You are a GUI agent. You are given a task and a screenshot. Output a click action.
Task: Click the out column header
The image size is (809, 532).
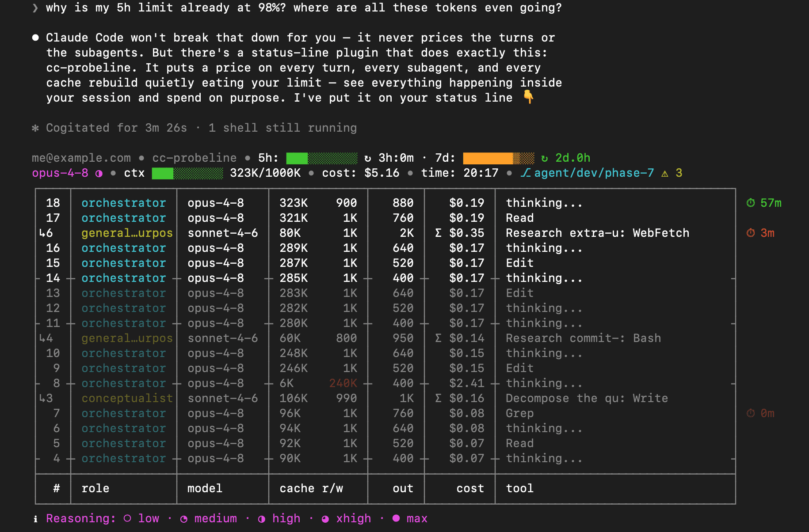point(403,488)
